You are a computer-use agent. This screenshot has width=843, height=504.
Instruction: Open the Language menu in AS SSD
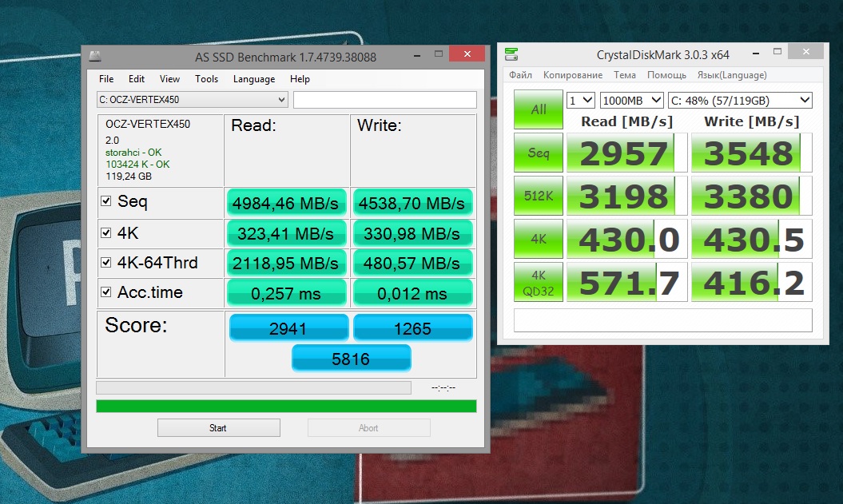point(254,79)
